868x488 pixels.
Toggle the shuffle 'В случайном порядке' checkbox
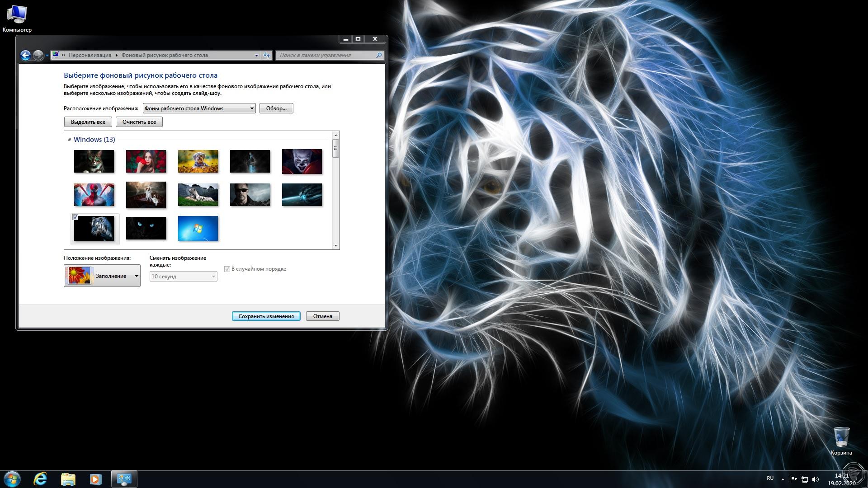point(227,269)
